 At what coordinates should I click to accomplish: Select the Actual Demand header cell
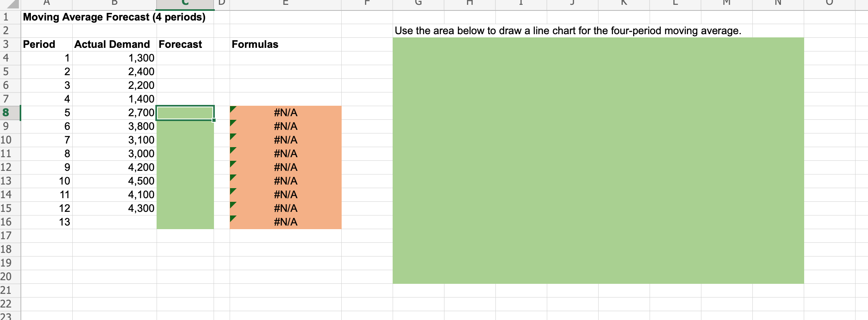113,44
